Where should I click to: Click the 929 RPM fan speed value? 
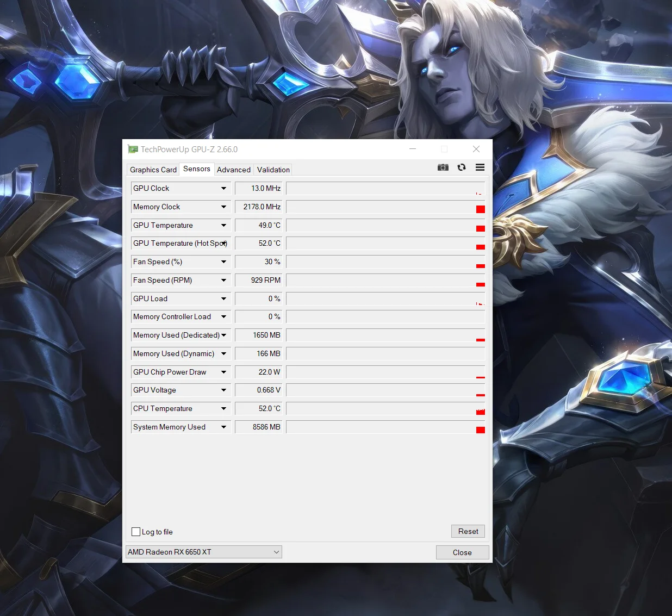click(259, 280)
